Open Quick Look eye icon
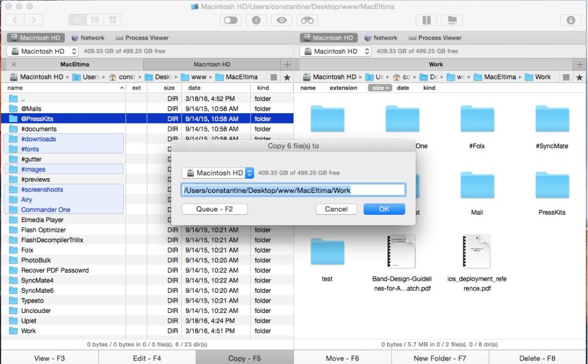The height and width of the screenshot is (364, 588). (x=281, y=20)
